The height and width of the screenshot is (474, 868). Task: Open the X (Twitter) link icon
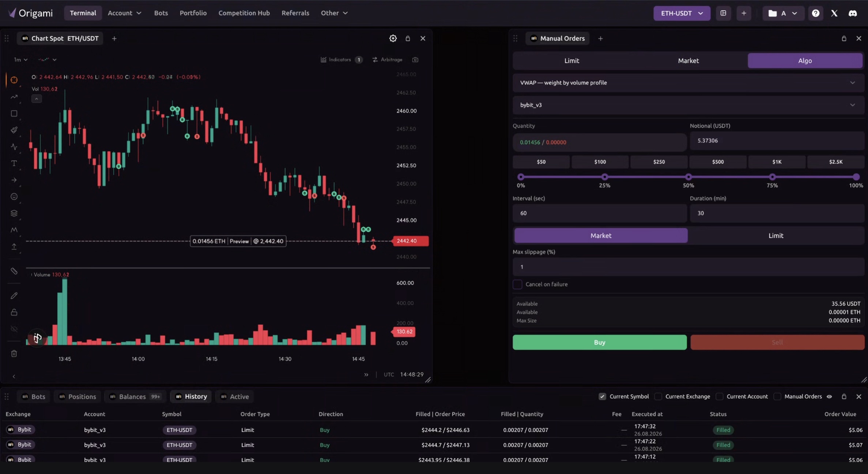point(834,13)
